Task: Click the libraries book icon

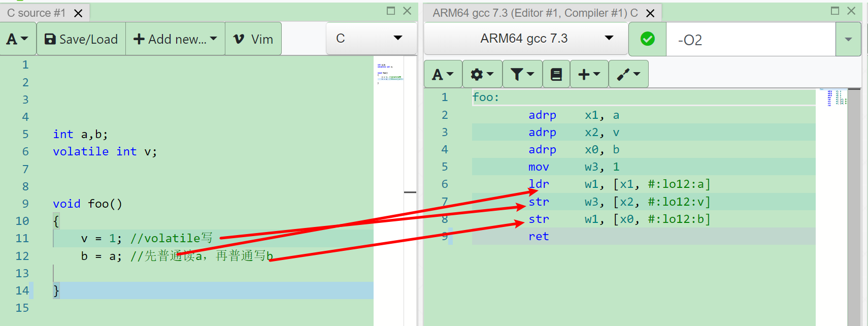Action: click(556, 74)
